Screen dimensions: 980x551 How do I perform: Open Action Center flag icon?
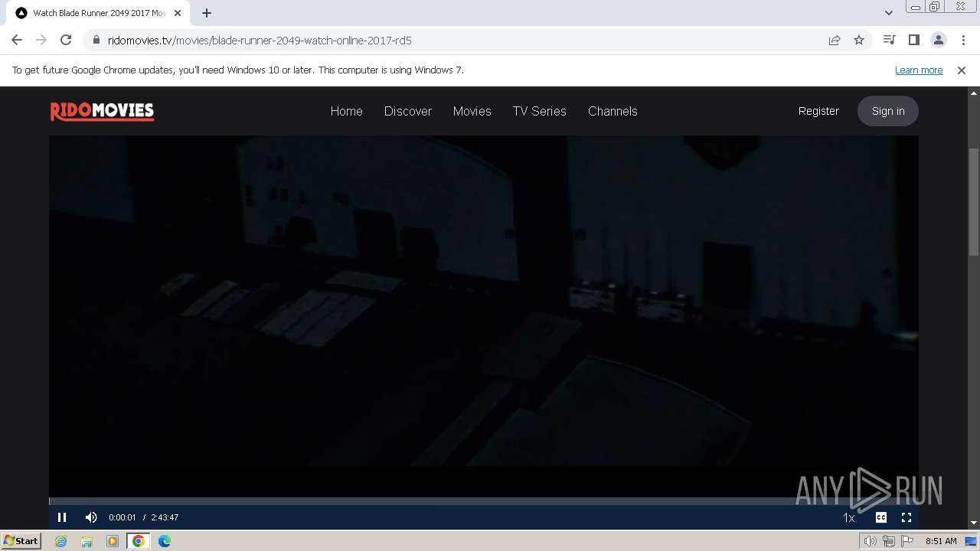pyautogui.click(x=907, y=541)
